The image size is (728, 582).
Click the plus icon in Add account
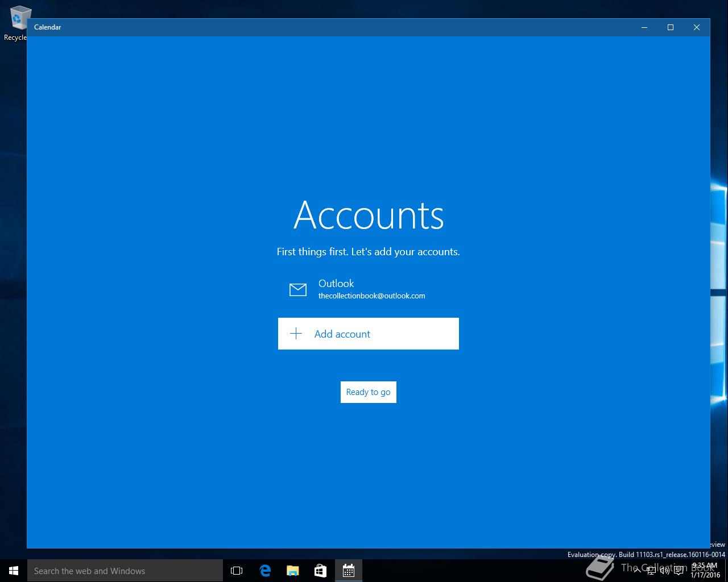pos(296,334)
